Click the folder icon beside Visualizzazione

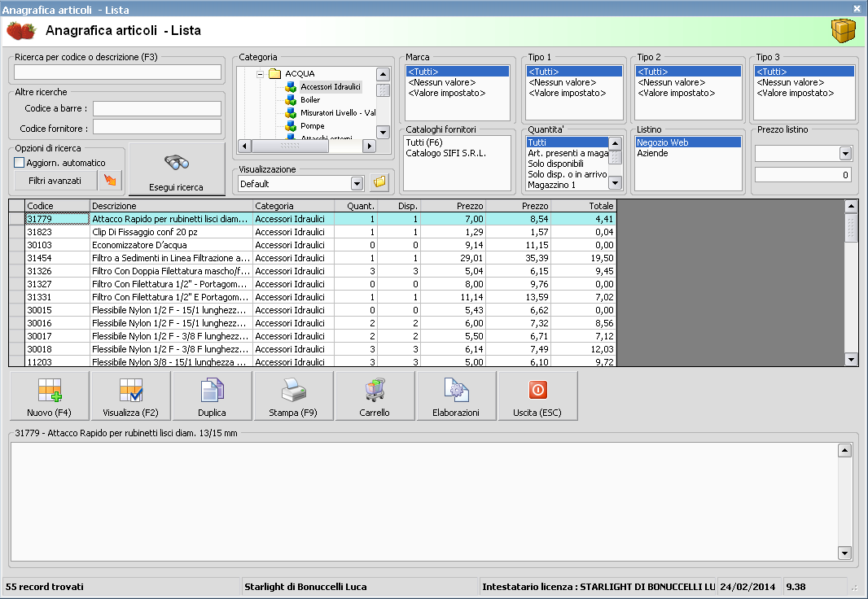pyautogui.click(x=379, y=182)
